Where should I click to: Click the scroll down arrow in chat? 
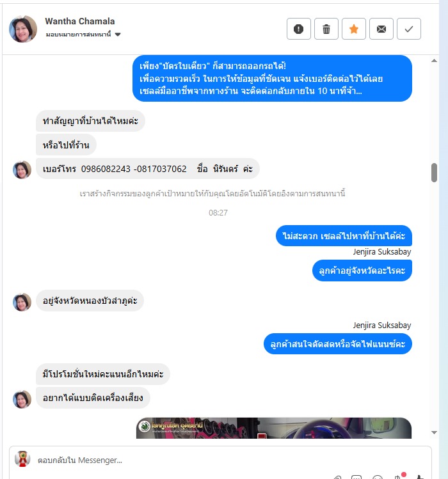click(434, 432)
